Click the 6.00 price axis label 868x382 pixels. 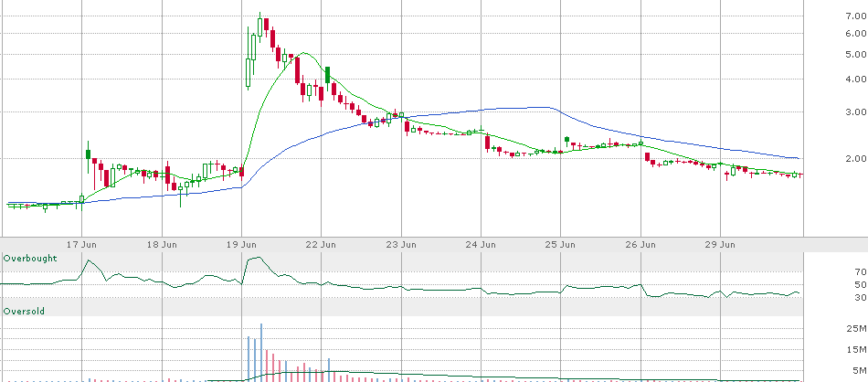[856, 33]
